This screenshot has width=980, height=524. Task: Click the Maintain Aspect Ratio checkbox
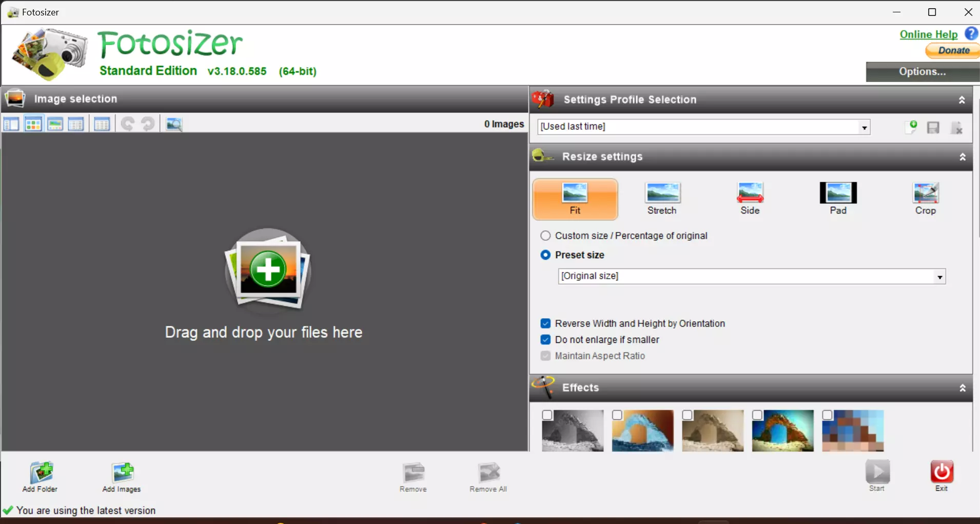pos(545,356)
